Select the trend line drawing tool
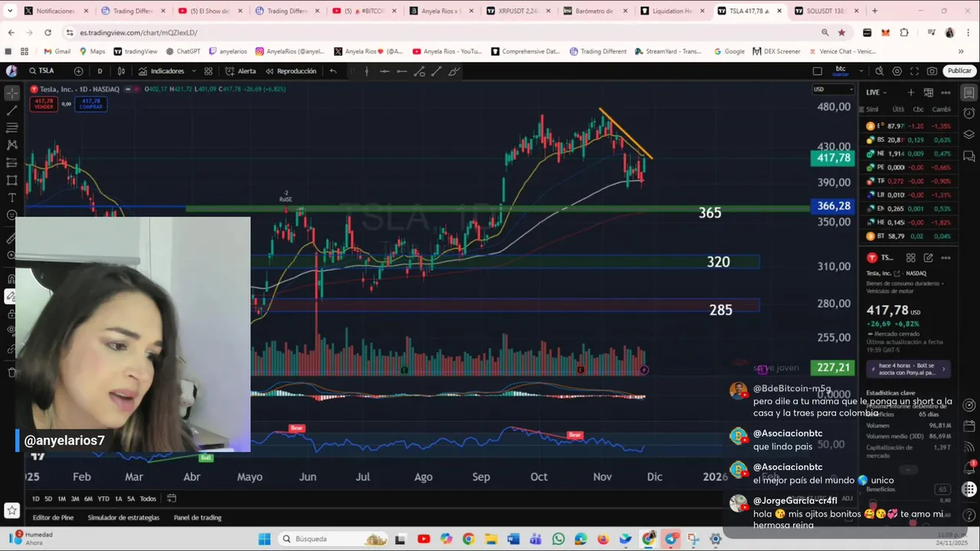Image resolution: width=980 pixels, height=551 pixels. pos(11,110)
